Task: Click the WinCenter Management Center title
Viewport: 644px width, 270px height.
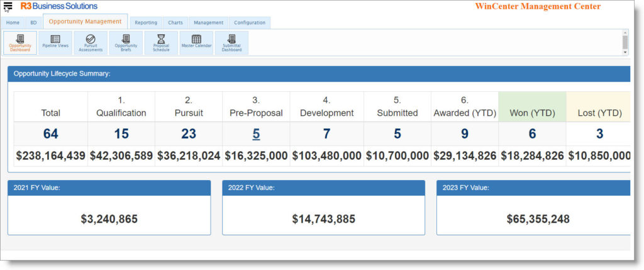Action: click(538, 6)
